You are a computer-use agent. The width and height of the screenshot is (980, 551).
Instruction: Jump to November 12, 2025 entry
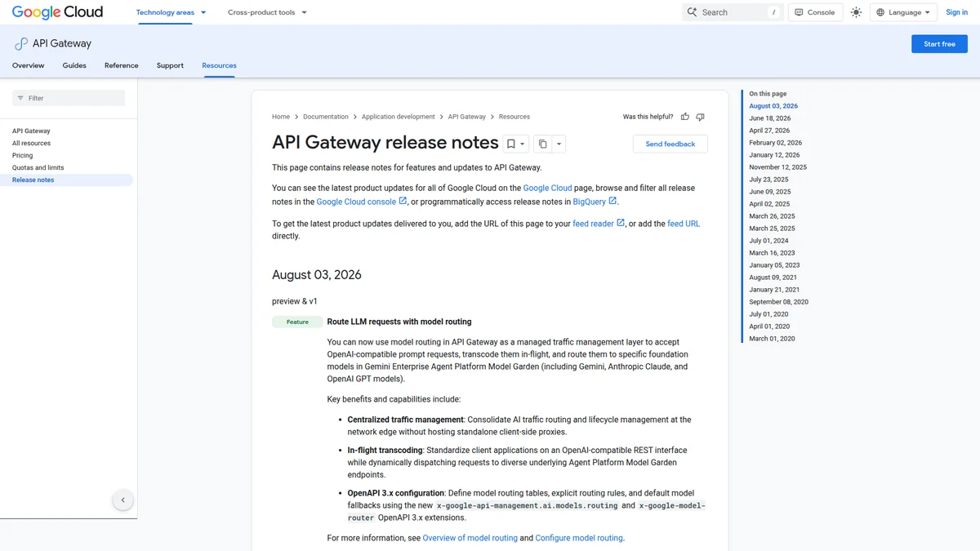click(x=778, y=167)
